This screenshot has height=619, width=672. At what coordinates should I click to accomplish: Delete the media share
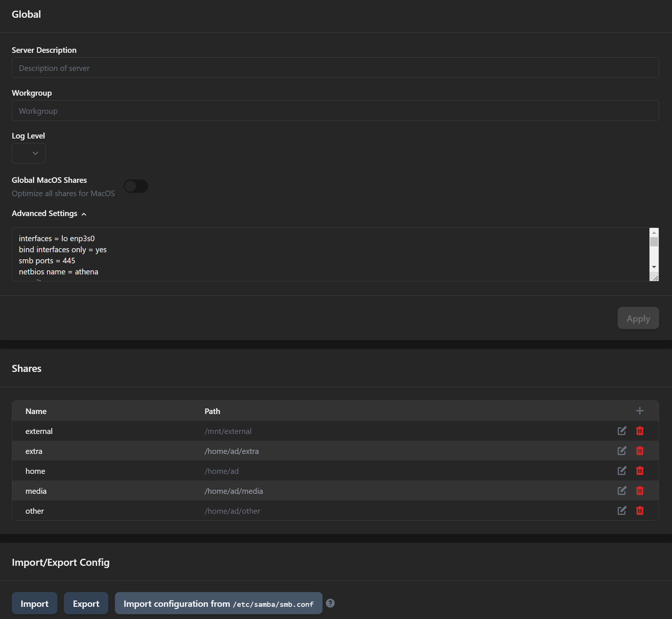click(x=640, y=490)
